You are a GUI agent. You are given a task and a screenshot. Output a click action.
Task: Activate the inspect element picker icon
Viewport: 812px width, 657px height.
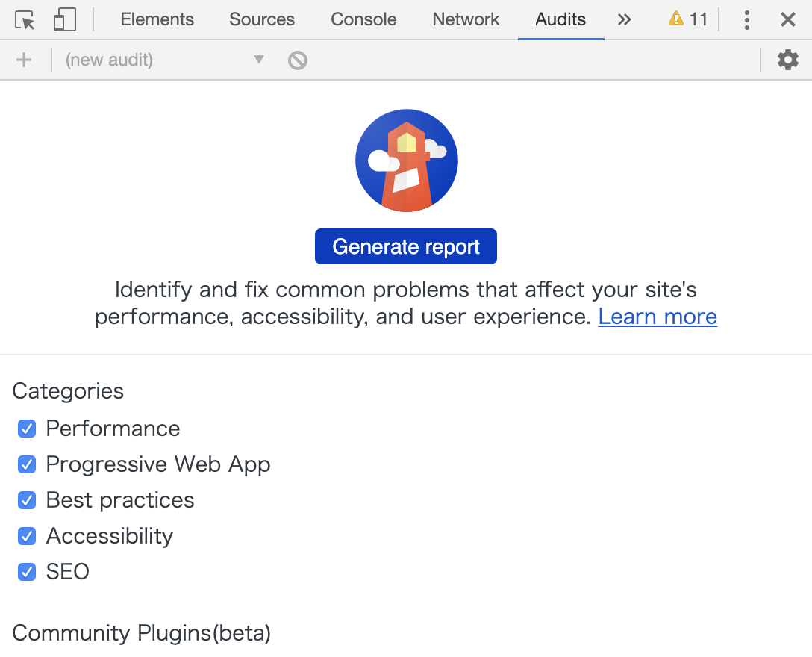[25, 20]
